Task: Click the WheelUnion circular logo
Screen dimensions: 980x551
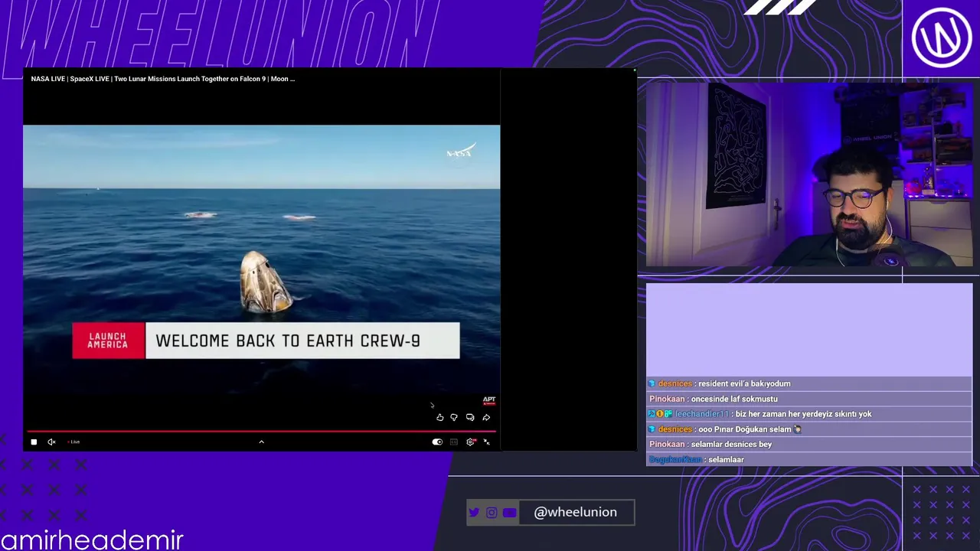Action: 941,38
